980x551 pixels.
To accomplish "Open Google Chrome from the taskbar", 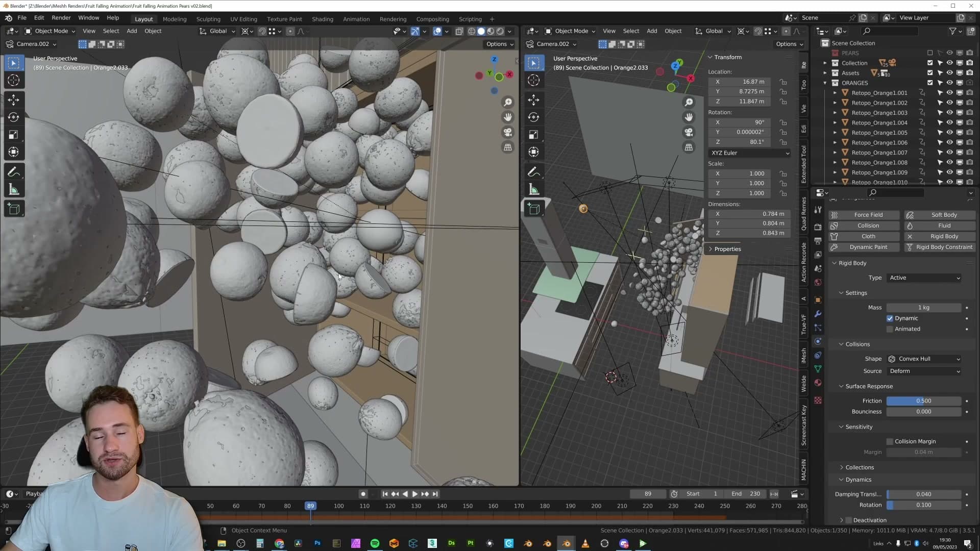I will [279, 543].
